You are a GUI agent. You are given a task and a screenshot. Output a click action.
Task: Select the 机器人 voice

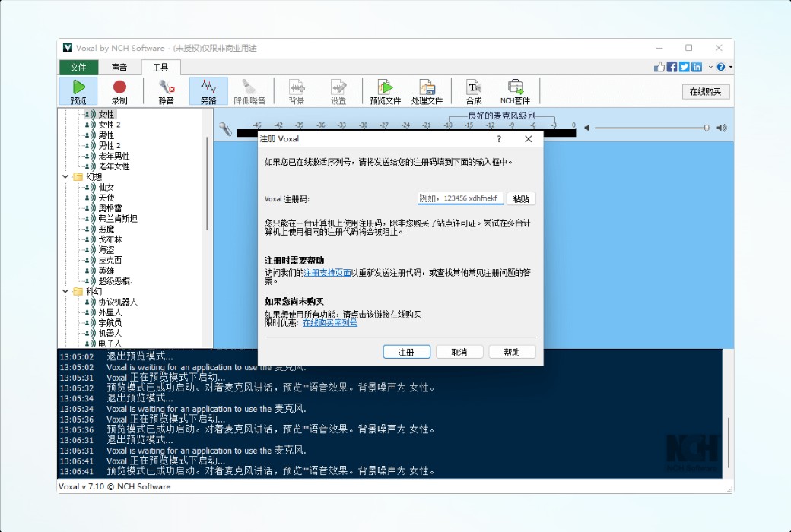[110, 334]
